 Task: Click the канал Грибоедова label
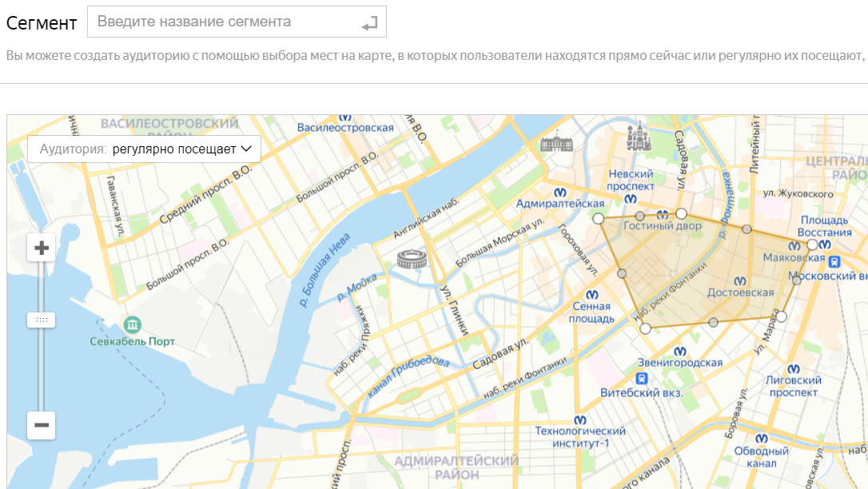[x=408, y=376]
